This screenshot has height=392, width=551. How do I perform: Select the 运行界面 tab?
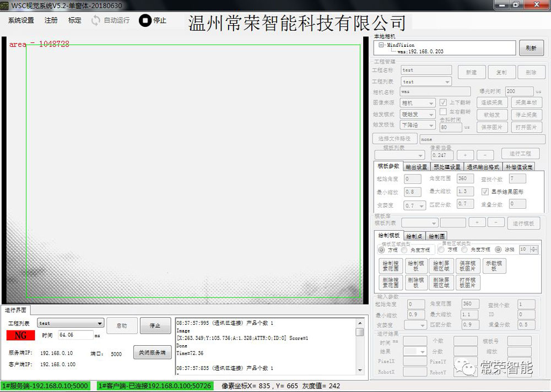click(15, 310)
